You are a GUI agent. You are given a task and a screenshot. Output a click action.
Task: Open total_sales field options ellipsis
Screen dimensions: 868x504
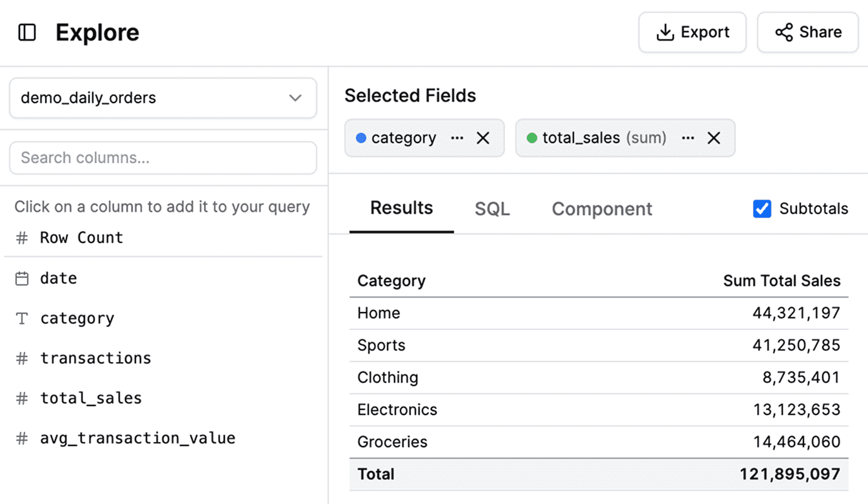pyautogui.click(x=688, y=138)
